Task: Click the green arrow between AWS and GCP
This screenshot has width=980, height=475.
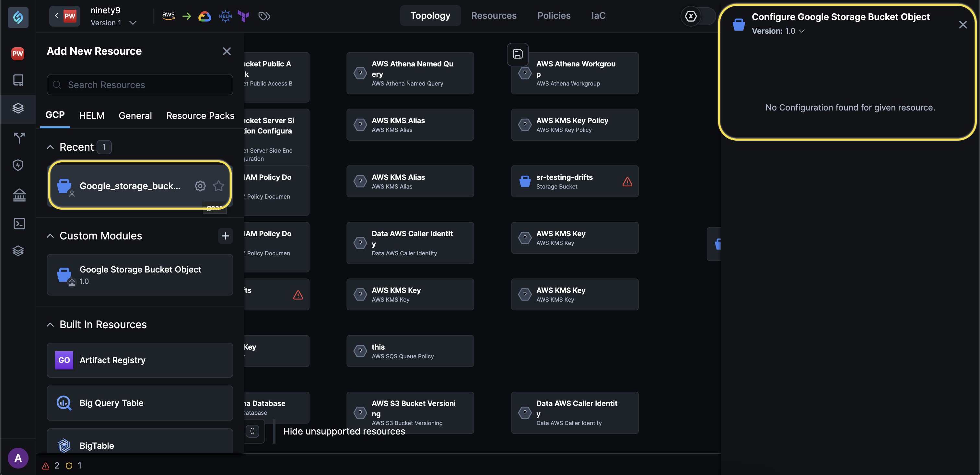Action: [x=186, y=16]
